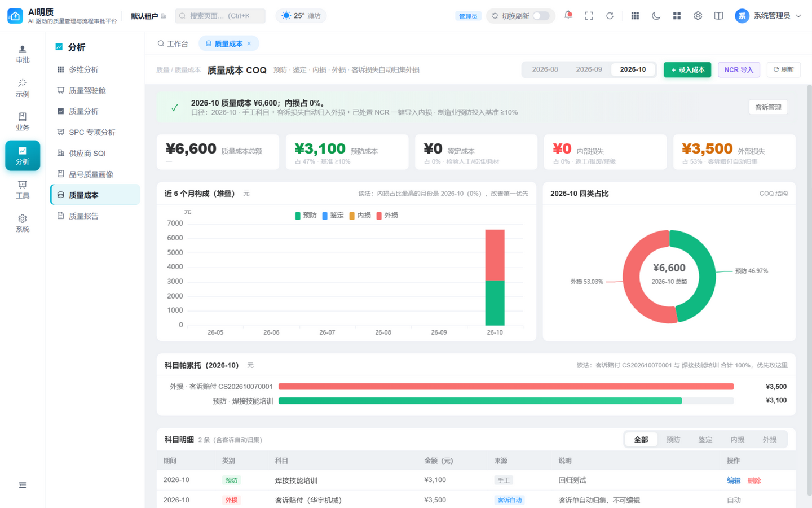The image size is (812, 508).
Task: Open 多维分析 in the analysis menu
Action: coord(95,69)
